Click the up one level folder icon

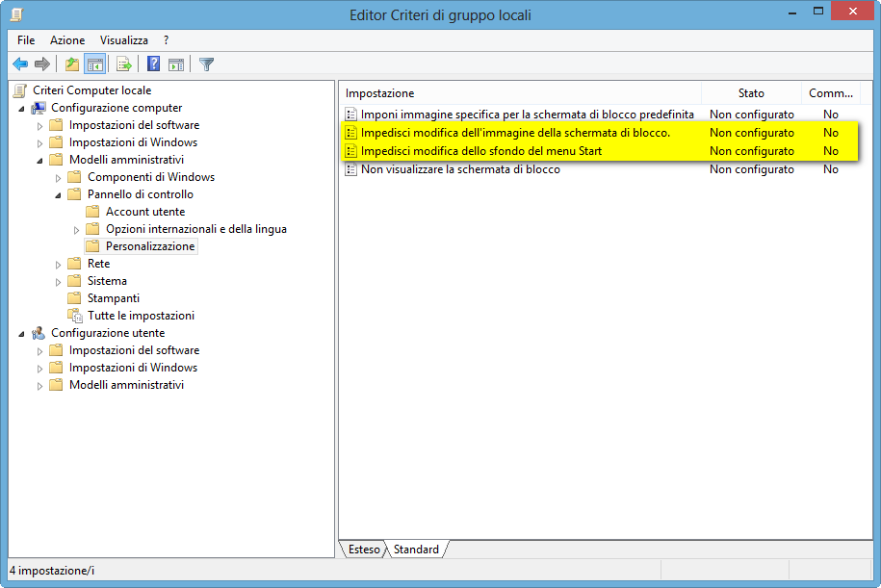72,64
